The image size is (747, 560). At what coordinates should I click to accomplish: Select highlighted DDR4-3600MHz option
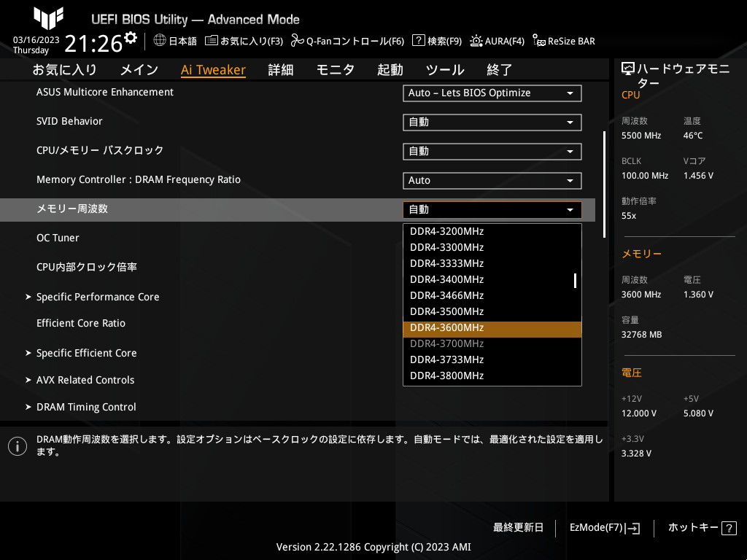point(492,328)
